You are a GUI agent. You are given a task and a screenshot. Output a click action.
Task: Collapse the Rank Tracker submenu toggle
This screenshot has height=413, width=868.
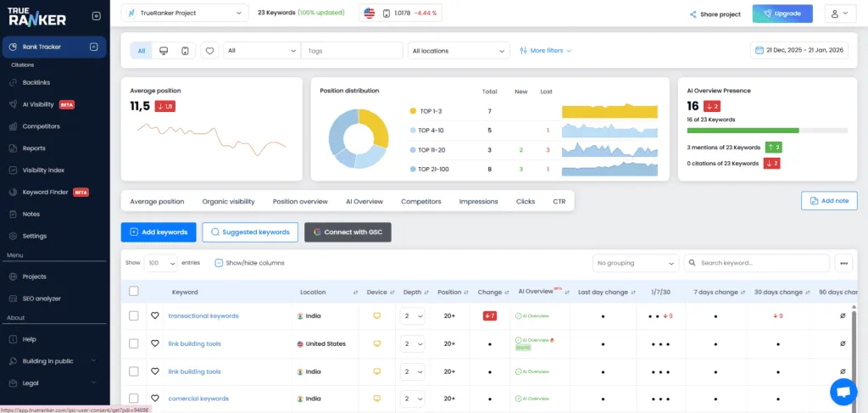tap(93, 47)
